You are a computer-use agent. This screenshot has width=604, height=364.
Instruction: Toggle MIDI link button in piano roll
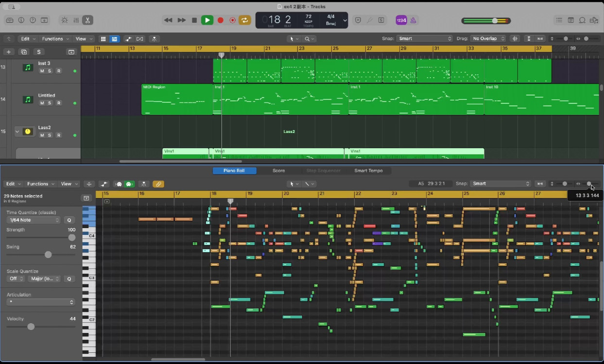tap(158, 184)
